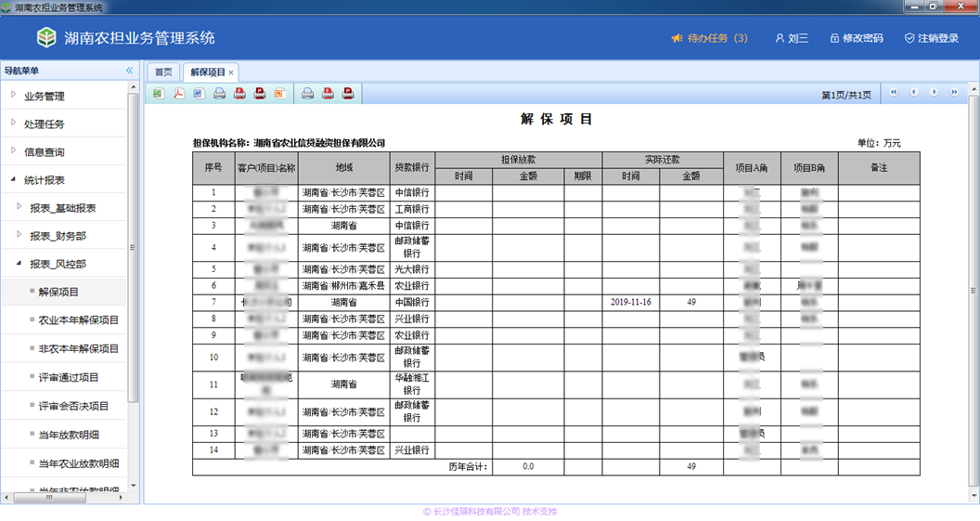The width and height of the screenshot is (980, 521).
Task: Click the 客户(项目)名称 column header
Action: 266,167
